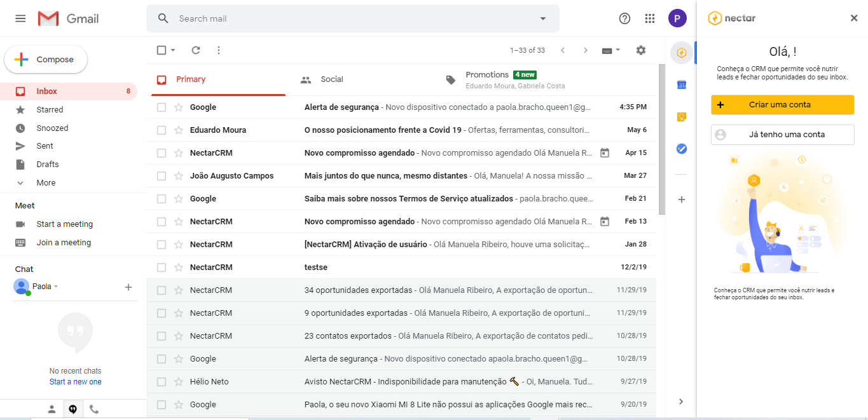The image size is (868, 420).
Task: Open Paola chat status dropdown
Action: click(56, 287)
